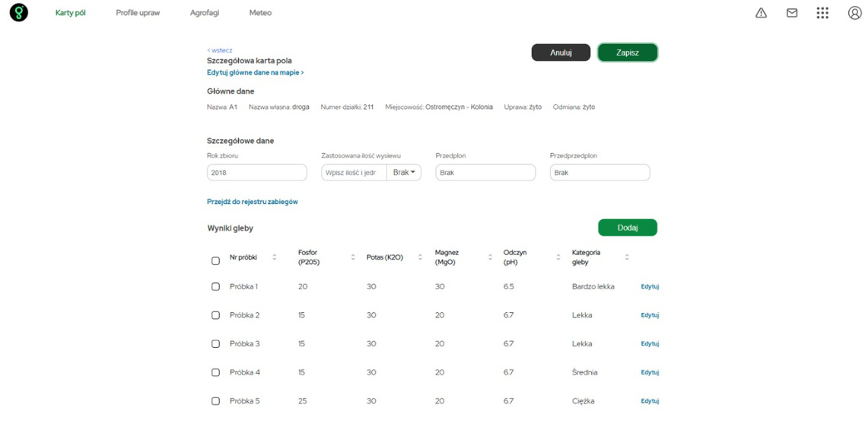Screen dimensions: 868x437
Task: Toggle the select-all checkbox in table header
Action: tap(215, 261)
